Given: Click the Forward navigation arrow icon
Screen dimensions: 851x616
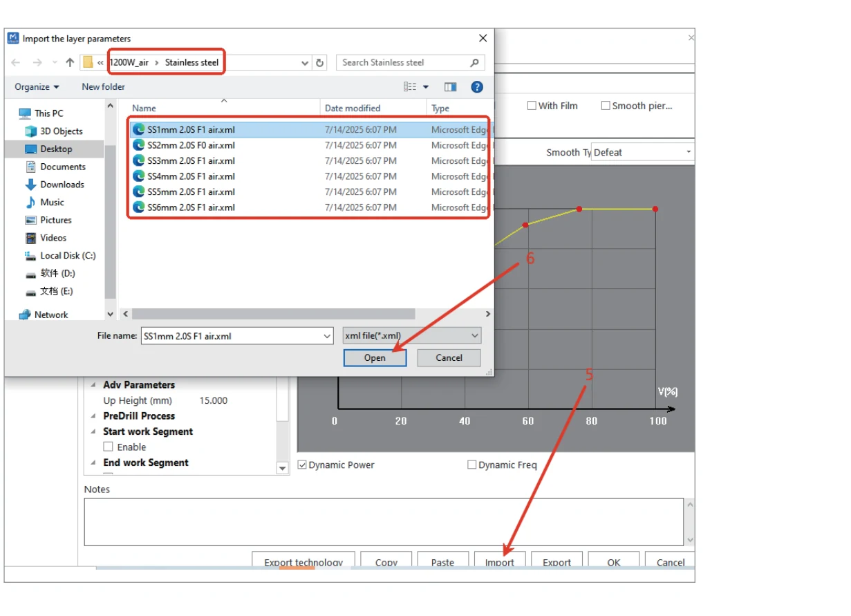Looking at the screenshot, I should click(37, 62).
